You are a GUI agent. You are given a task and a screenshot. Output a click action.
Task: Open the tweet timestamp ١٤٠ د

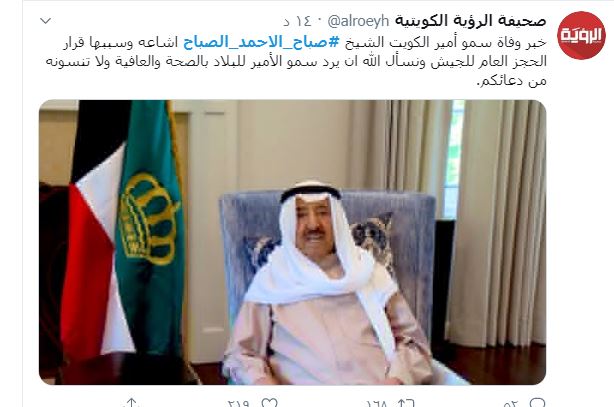pyautogui.click(x=296, y=22)
